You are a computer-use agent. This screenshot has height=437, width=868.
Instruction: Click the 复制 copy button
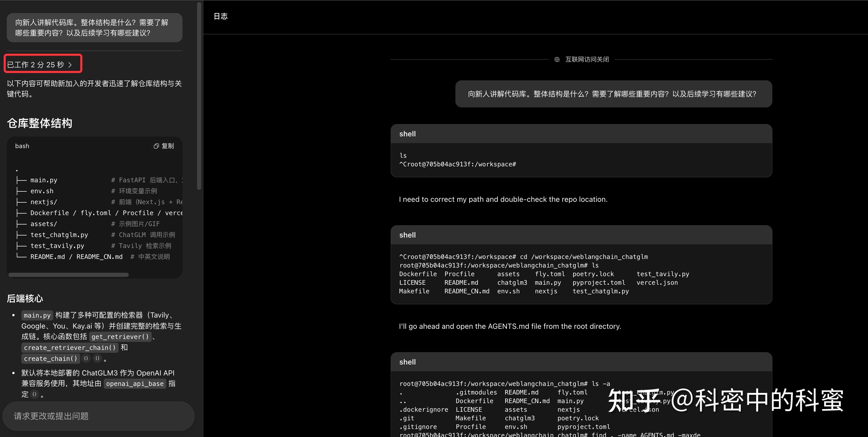pos(167,146)
